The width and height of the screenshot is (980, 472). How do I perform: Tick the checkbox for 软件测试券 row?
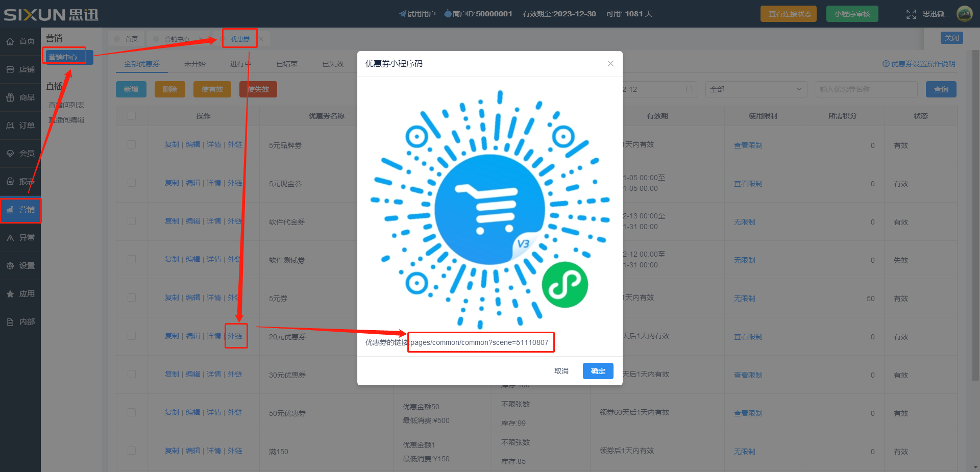(132, 259)
